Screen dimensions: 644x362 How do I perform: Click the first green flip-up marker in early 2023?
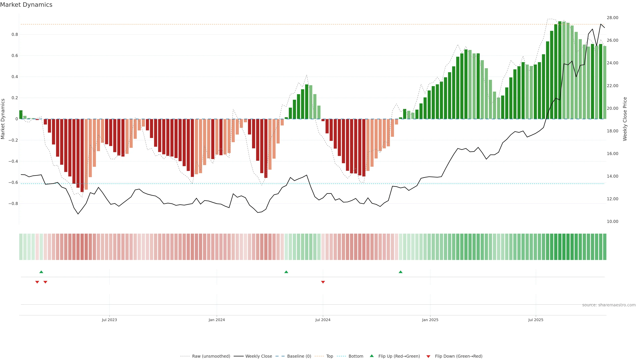click(41, 272)
